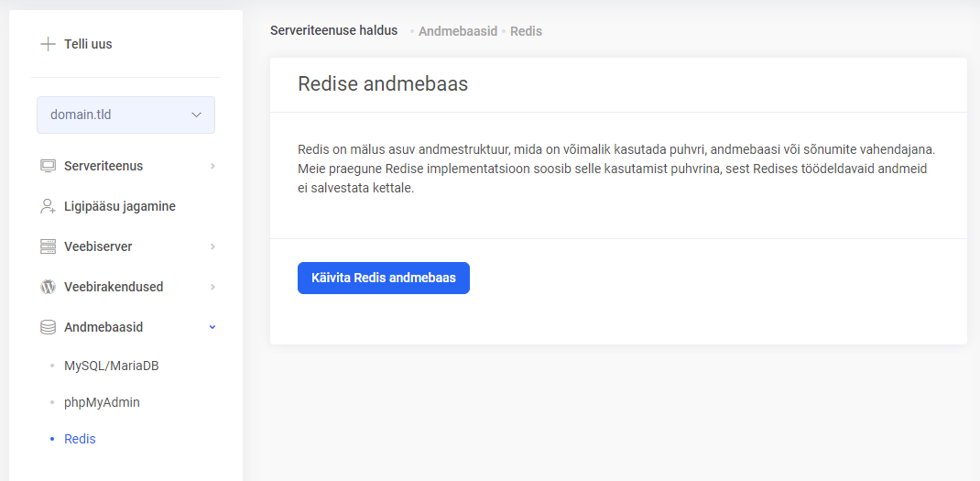Viewport: 980px width, 481px height.
Task: Click the Serveriteenus monitor icon
Action: (x=49, y=166)
